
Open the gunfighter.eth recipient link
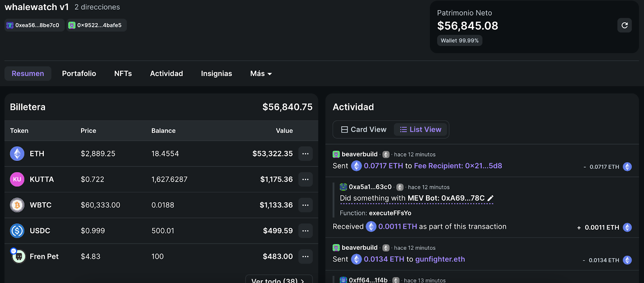(x=440, y=259)
